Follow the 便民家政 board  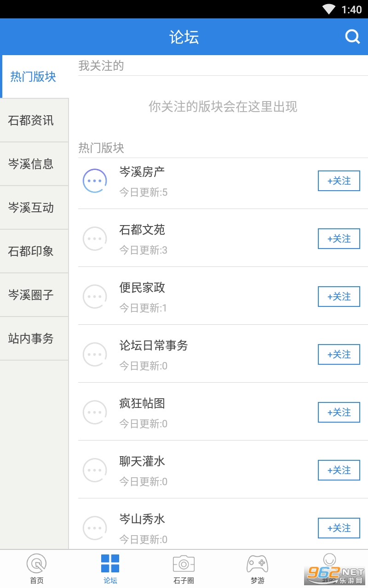coord(339,297)
